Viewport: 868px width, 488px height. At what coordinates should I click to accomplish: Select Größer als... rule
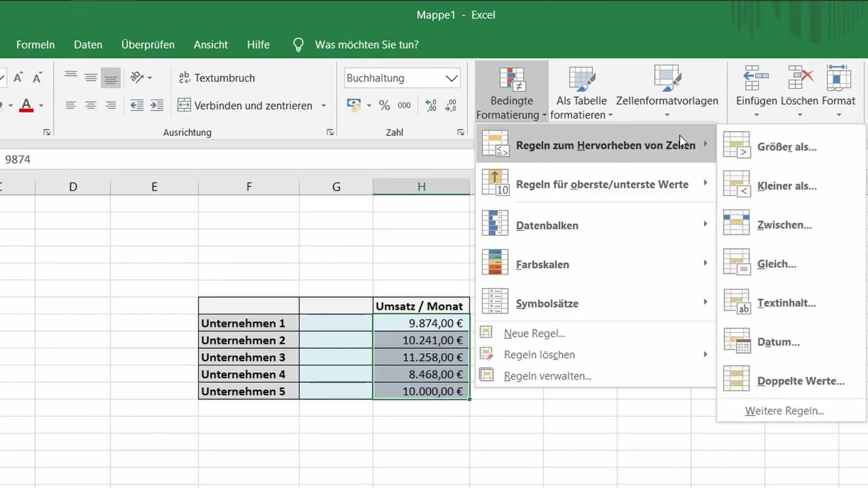pos(791,146)
